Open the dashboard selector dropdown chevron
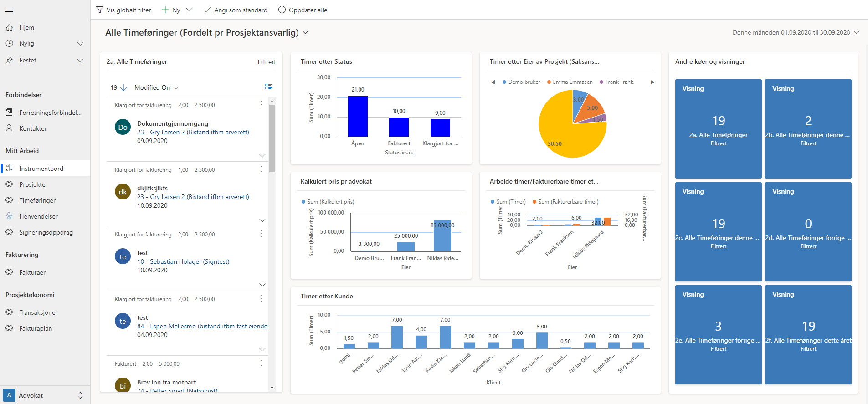Screen dimensions: 868x404 (x=306, y=32)
